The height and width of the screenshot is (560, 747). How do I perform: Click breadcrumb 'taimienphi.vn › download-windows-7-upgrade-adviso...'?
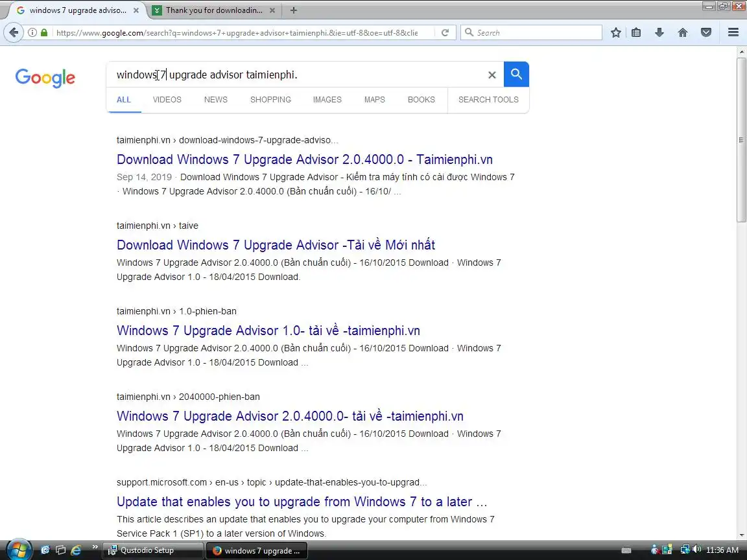coord(227,140)
